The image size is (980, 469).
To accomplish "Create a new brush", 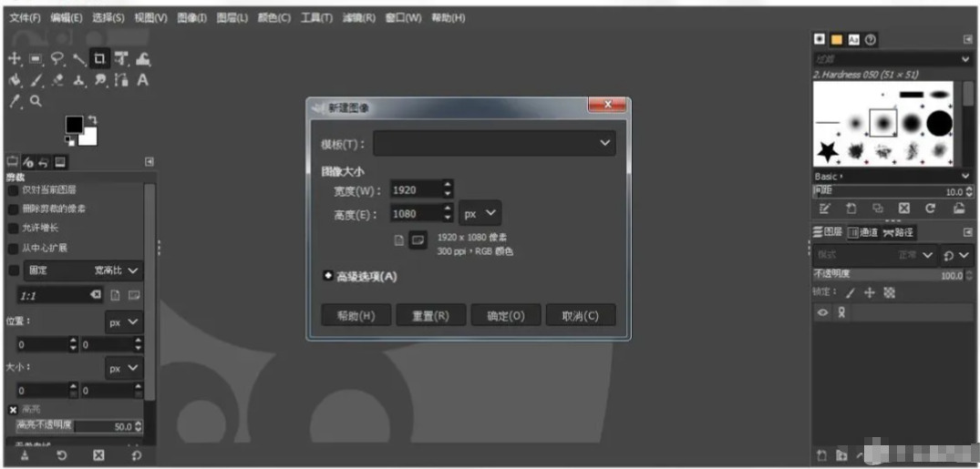I will tap(851, 209).
